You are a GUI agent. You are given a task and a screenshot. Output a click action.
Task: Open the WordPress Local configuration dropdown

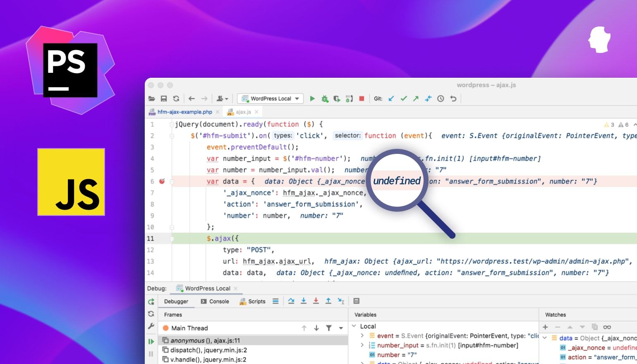tap(270, 98)
